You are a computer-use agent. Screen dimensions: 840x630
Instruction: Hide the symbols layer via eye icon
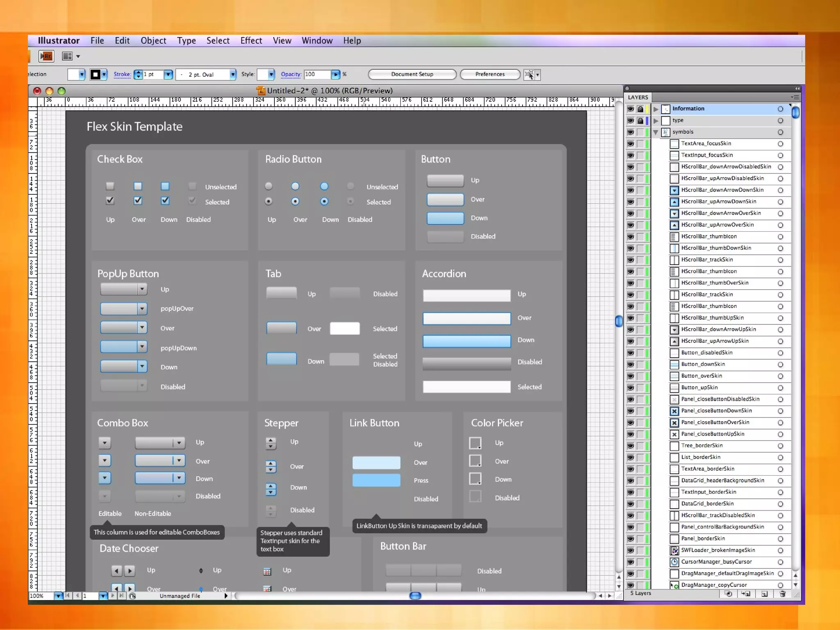coord(630,132)
